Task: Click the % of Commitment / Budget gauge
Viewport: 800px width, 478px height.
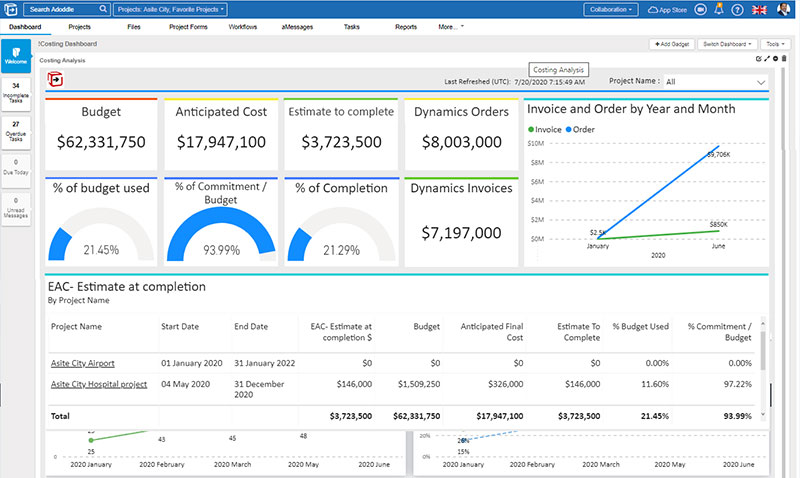Action: click(221, 235)
